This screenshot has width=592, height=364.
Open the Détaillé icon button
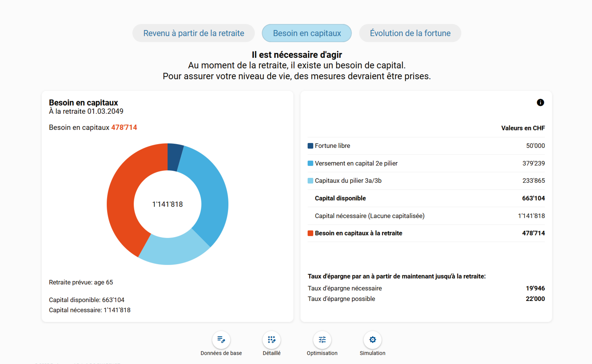271,340
